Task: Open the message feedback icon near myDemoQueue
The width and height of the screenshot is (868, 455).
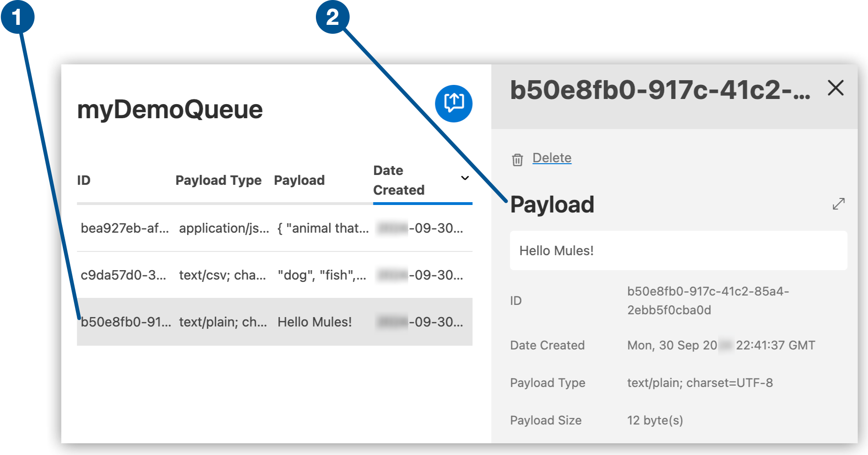Action: [x=453, y=104]
